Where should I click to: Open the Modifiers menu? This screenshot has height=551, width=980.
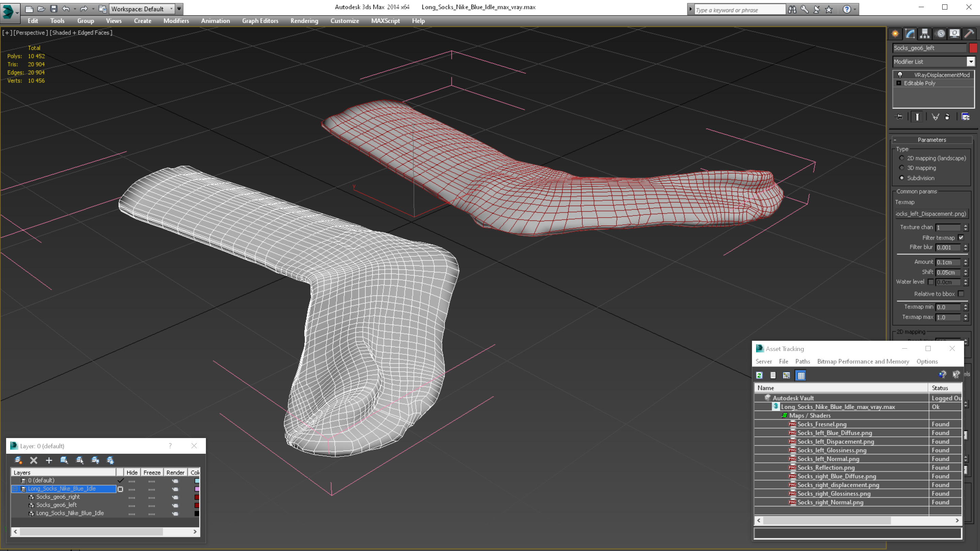click(176, 21)
